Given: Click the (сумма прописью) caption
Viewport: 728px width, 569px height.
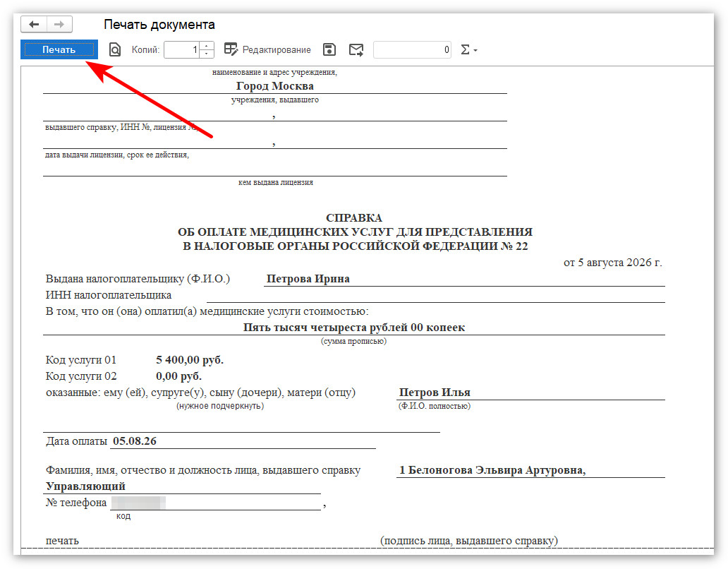Looking at the screenshot, I should click(354, 342).
